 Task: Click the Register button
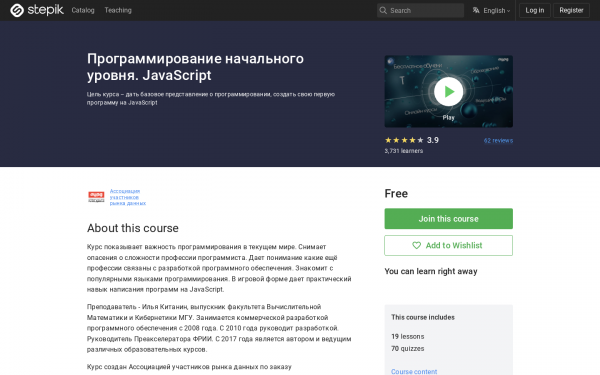point(571,10)
